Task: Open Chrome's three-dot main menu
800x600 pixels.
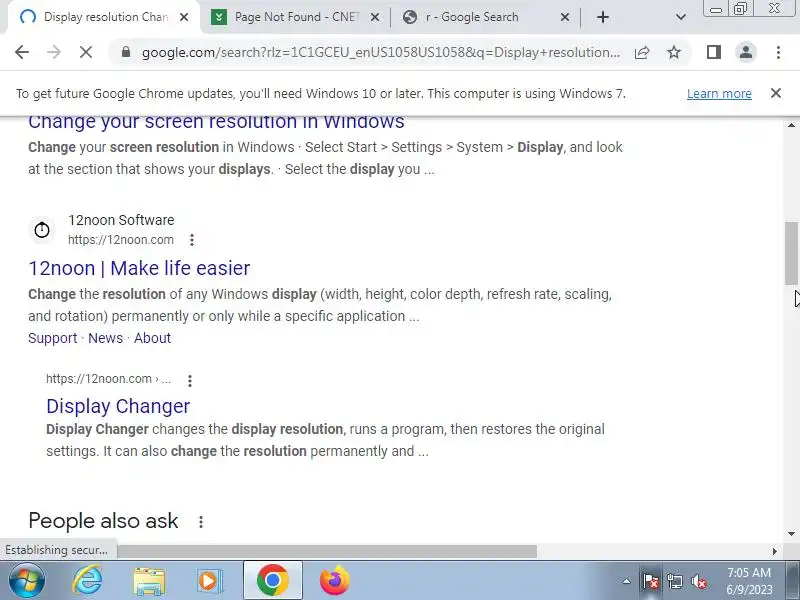Action: [778, 52]
